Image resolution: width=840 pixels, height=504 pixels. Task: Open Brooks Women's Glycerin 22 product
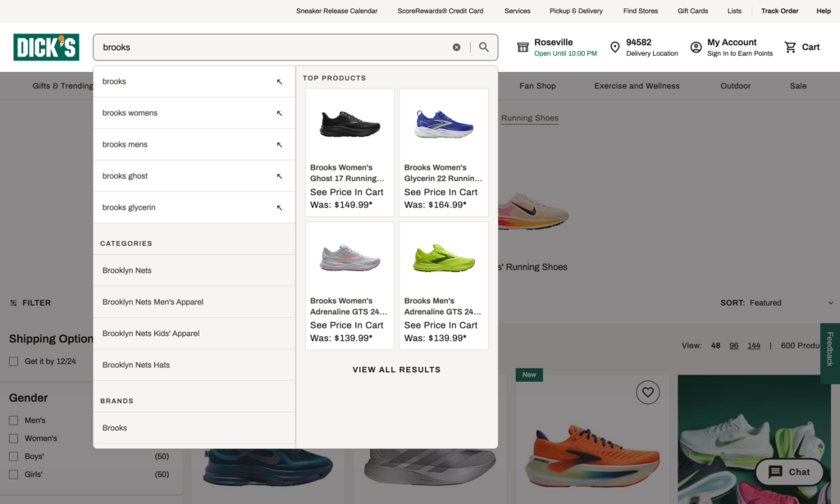(444, 152)
